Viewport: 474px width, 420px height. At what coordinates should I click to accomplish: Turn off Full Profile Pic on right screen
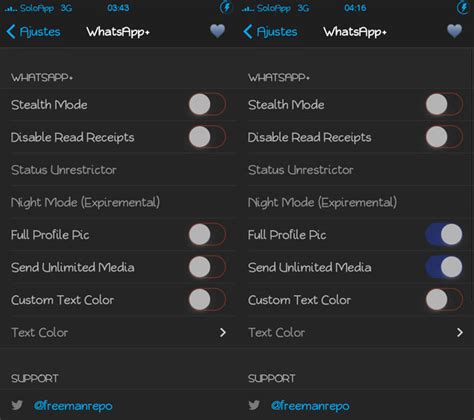[x=444, y=234]
